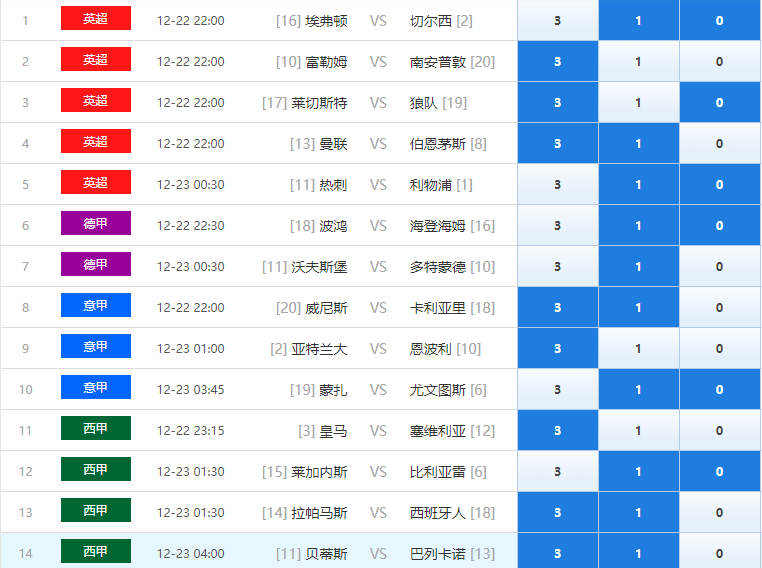Select the 1 option for 曼联 vs 伯恩茅斯
Viewport: 762px width, 568px height.
[x=639, y=143]
